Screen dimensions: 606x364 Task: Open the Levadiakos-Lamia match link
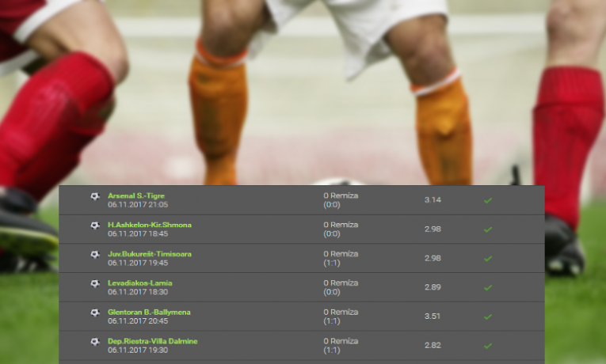coord(140,283)
